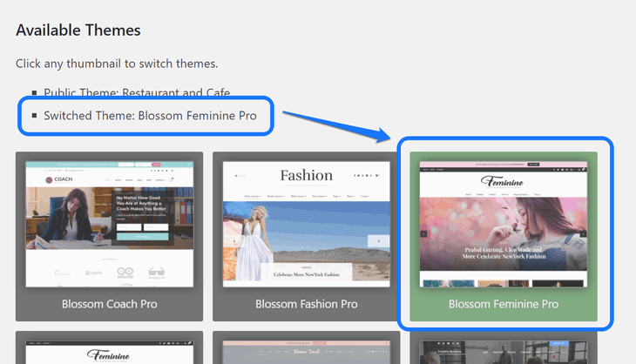The width and height of the screenshot is (636, 364).
Task: Click right slider arrow in Feminine Pro preview
Action: pos(583,234)
